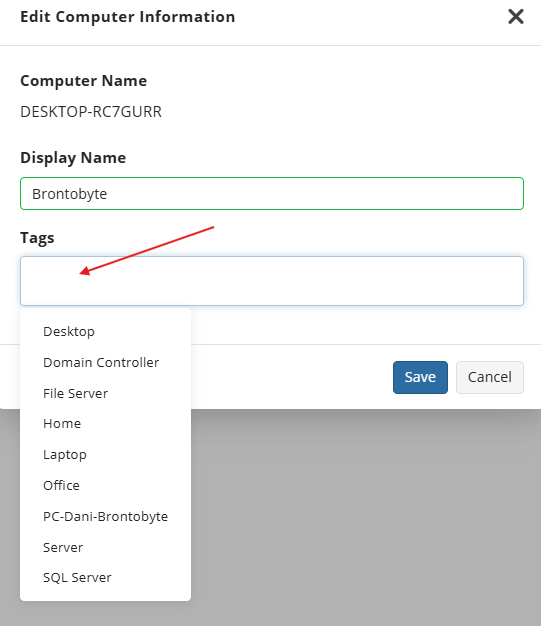The height and width of the screenshot is (626, 541).
Task: Focus the Tags input box
Action: coord(272,281)
